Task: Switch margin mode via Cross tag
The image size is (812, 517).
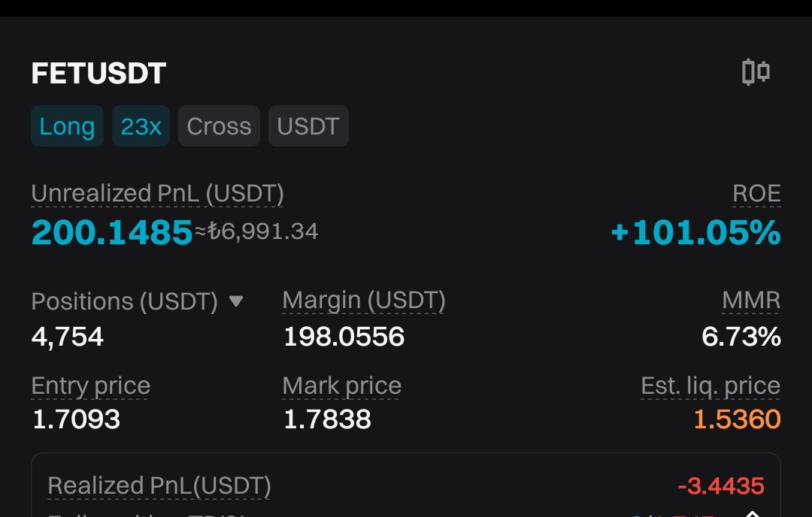Action: 219,125
